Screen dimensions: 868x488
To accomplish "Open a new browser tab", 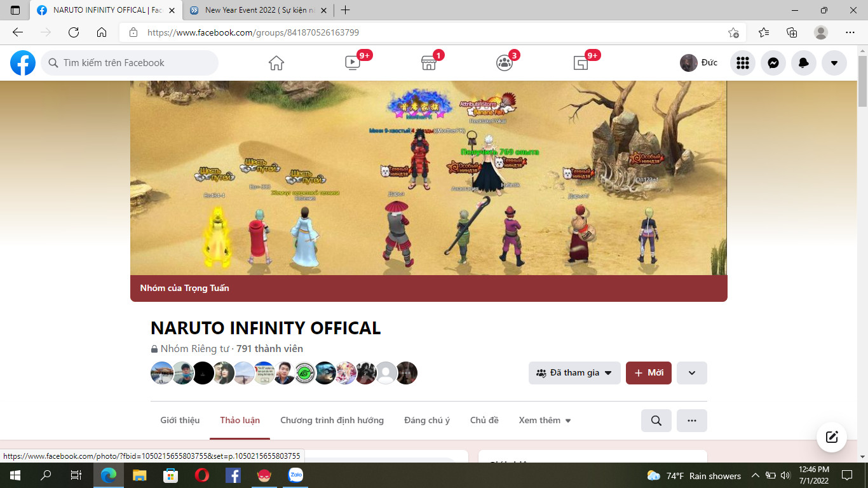I will pyautogui.click(x=345, y=10).
